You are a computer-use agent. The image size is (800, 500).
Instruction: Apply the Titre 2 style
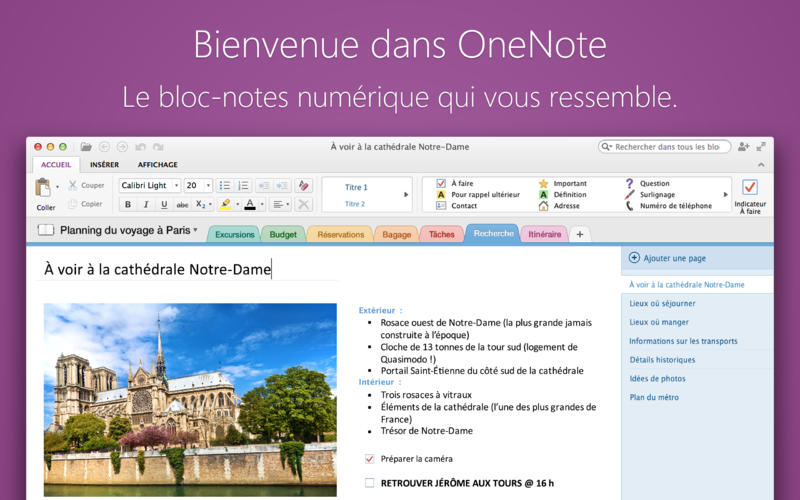(355, 204)
